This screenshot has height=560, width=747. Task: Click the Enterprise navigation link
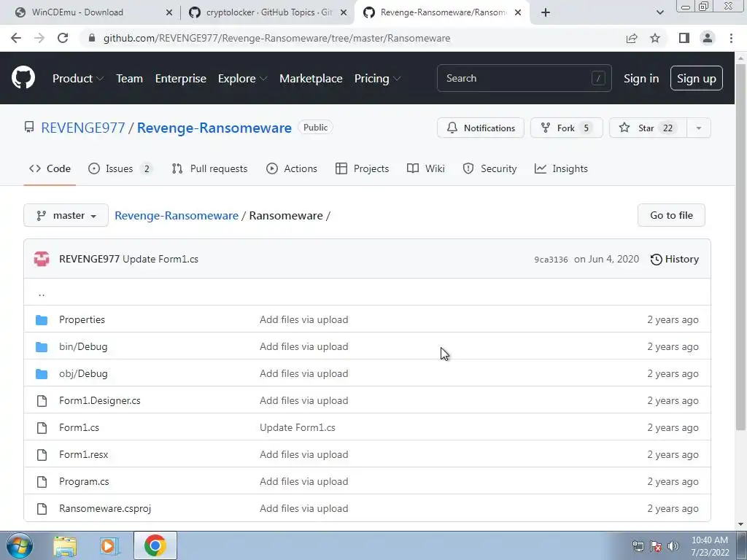(x=181, y=79)
